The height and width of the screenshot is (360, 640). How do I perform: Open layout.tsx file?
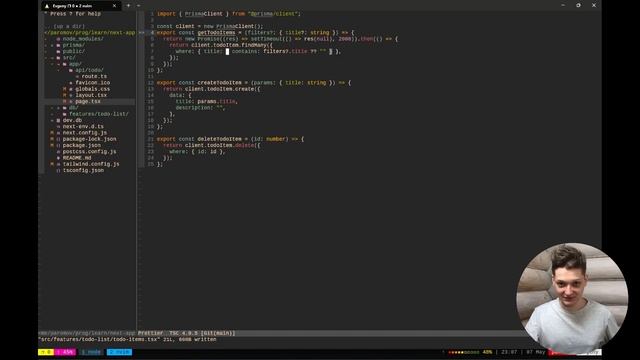click(91, 95)
